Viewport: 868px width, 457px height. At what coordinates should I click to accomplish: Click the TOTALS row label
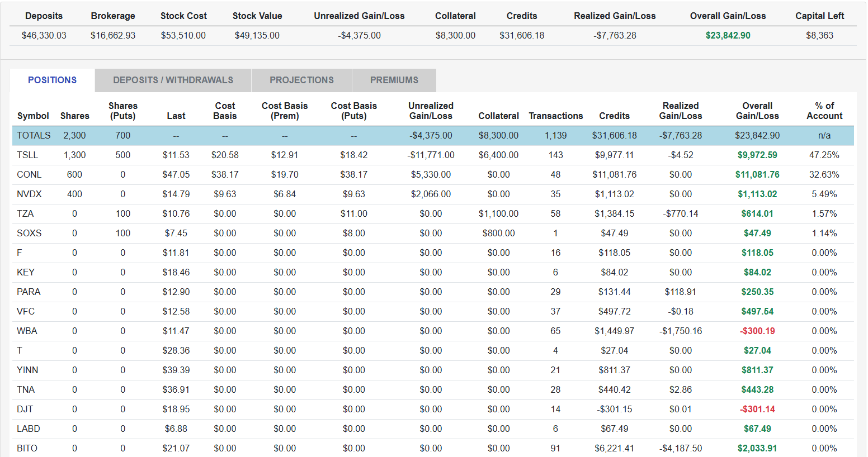tap(34, 135)
